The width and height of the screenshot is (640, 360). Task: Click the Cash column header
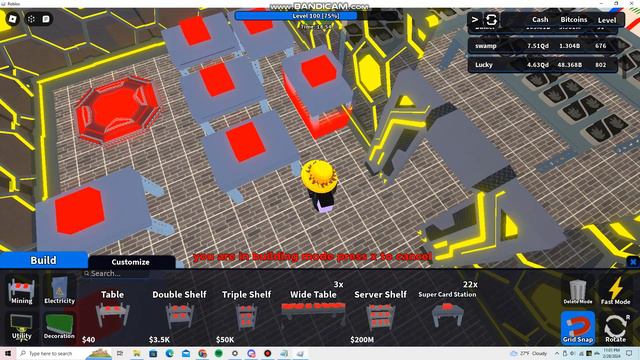540,20
